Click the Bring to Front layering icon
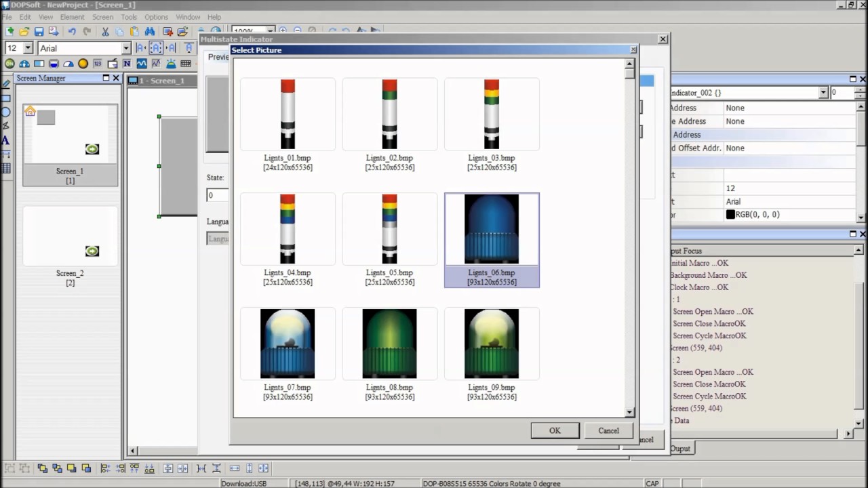This screenshot has width=868, height=488. (x=42, y=468)
